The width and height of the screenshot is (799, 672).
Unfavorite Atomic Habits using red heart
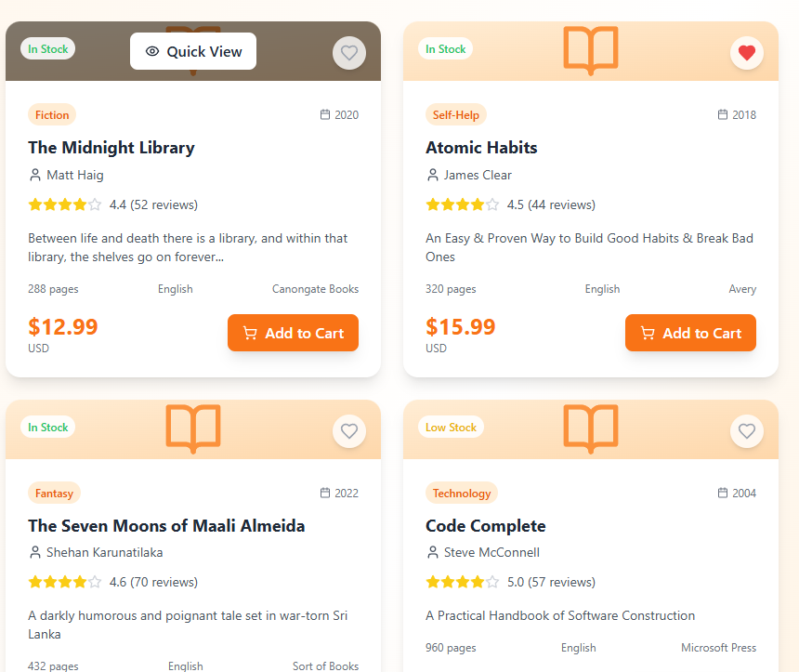click(747, 53)
